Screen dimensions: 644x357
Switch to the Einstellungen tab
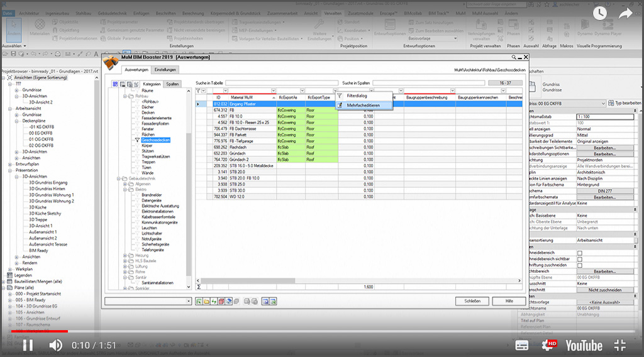165,70
